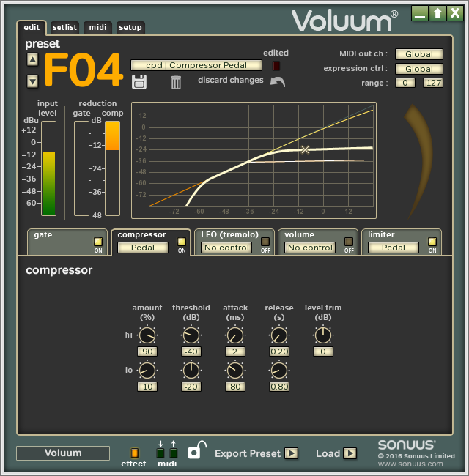This screenshot has height=476, width=469.
Task: Open the MIDI out ch Global dropdown
Action: coord(419,54)
